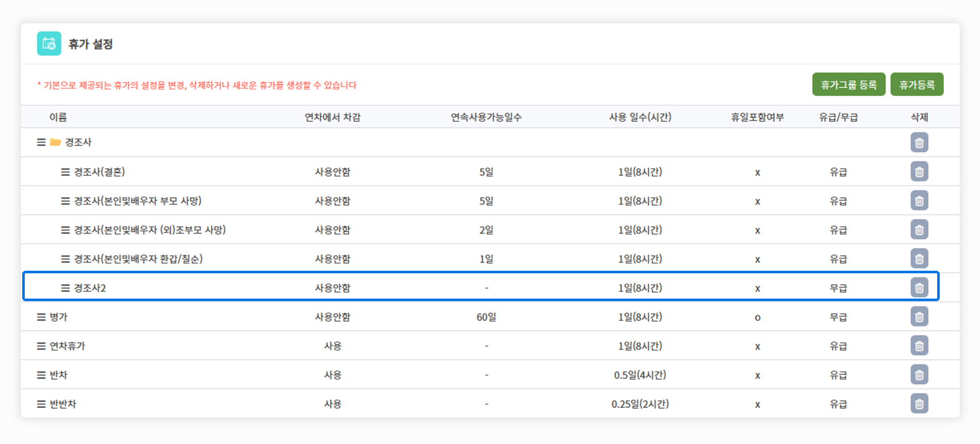Viewport: 980px width, 444px height.
Task: Delete 병가 using its trash icon
Action: 919,317
